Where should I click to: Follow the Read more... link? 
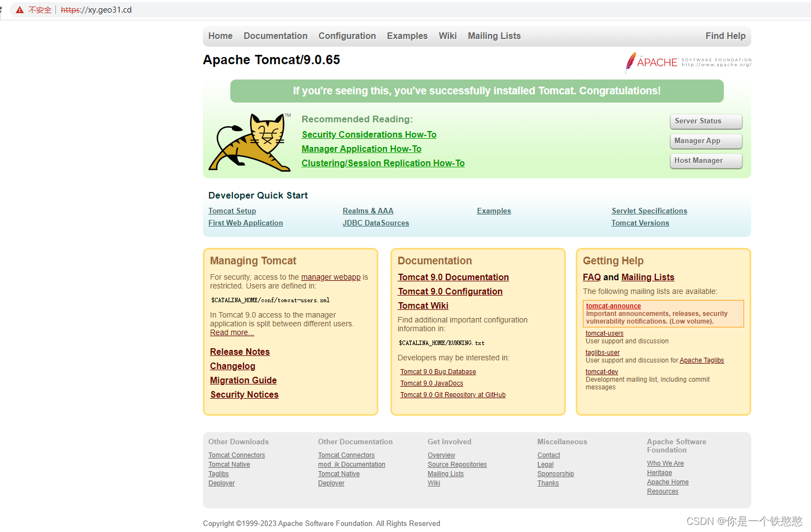pyautogui.click(x=232, y=332)
